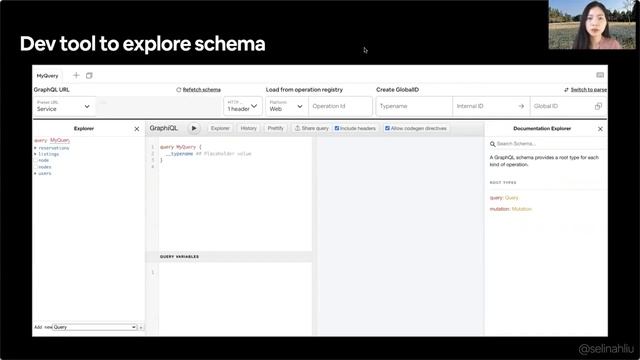Screen dimensions: 640x360
Task: Copy the Global ID with the copy icon
Action: (598, 106)
